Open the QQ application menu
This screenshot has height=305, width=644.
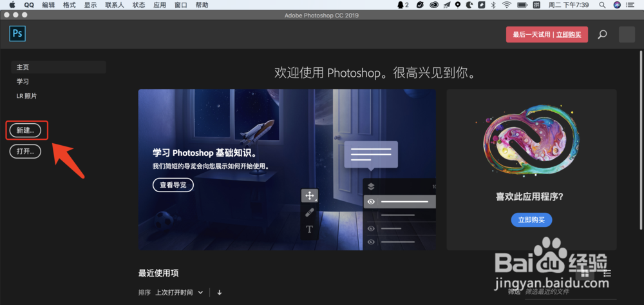[x=29, y=5]
